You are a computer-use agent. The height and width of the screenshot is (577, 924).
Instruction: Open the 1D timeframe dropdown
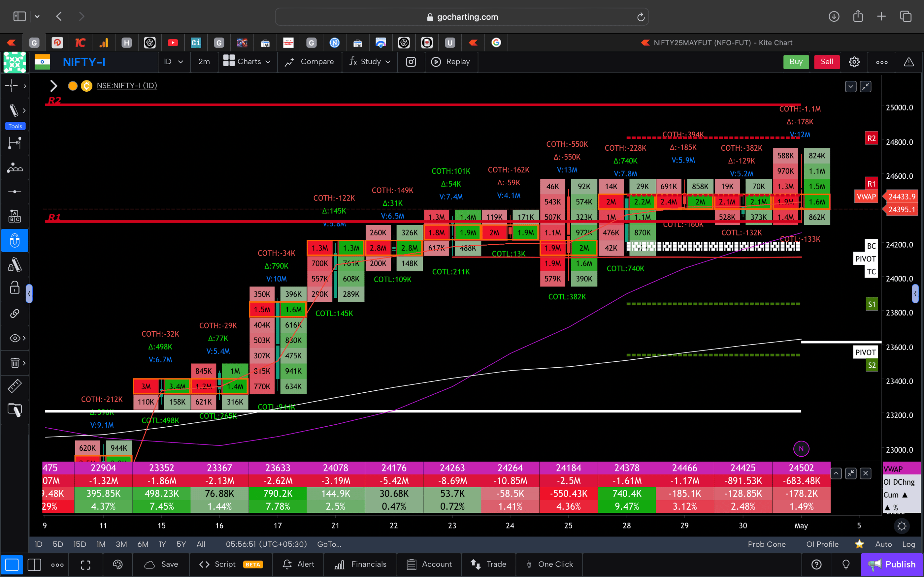click(x=174, y=61)
